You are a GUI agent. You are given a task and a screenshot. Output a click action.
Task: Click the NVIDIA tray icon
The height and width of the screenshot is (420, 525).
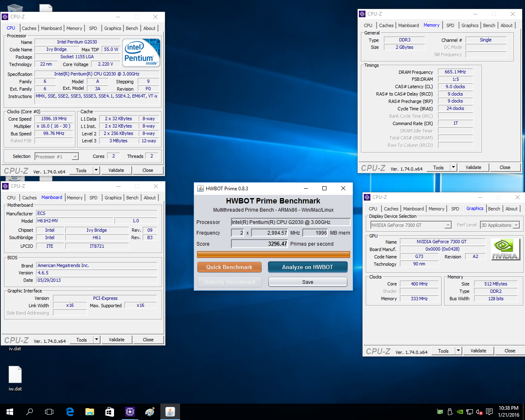(x=460, y=412)
